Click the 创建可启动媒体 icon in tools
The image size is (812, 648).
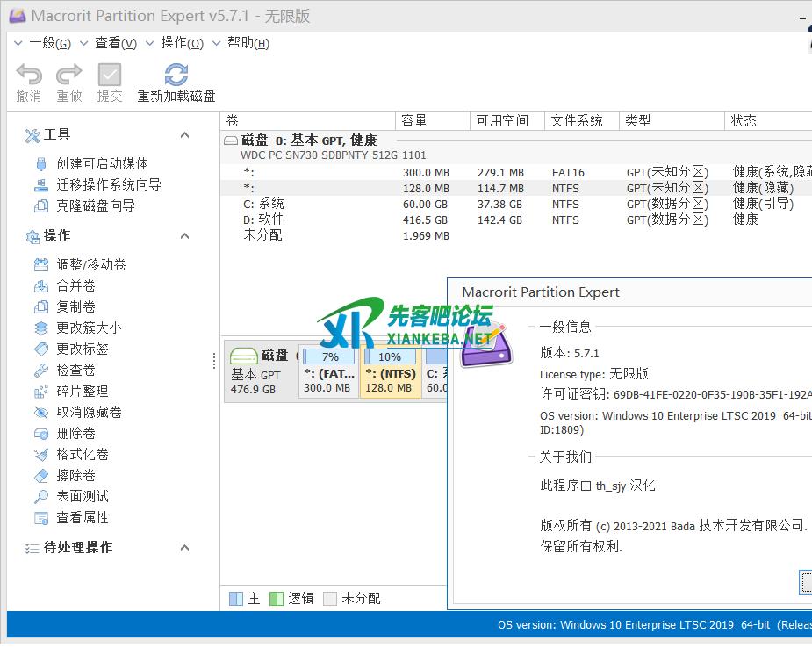[x=40, y=163]
